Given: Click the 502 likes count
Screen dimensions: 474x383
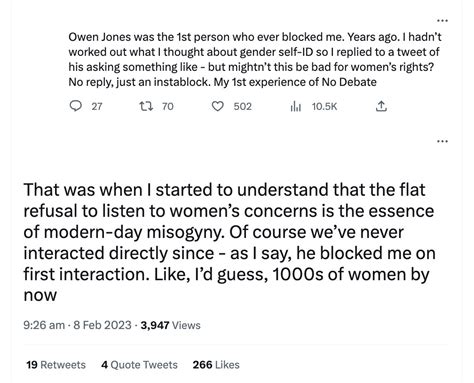Looking at the screenshot, I should point(243,107).
